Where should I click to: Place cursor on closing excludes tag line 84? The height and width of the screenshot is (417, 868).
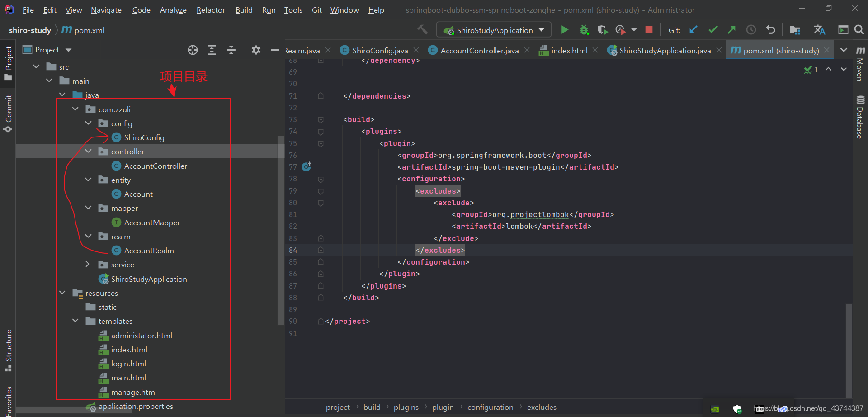439,250
